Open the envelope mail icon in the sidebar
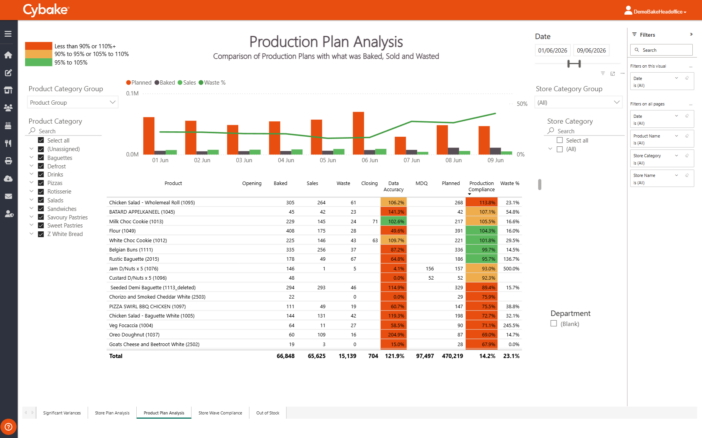The image size is (702, 438). pos(8,196)
